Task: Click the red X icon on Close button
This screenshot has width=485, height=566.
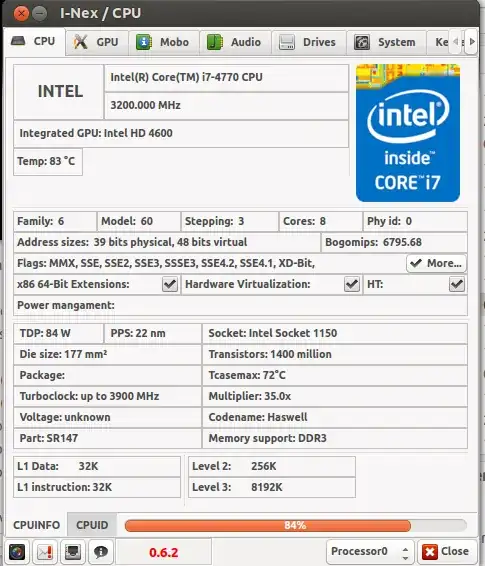Action: (430, 552)
